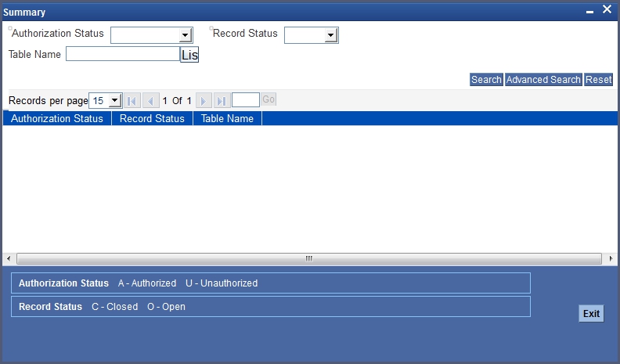620x364 pixels.
Task: Click the 'U - Unauthorized' legend text
Action: (x=222, y=283)
